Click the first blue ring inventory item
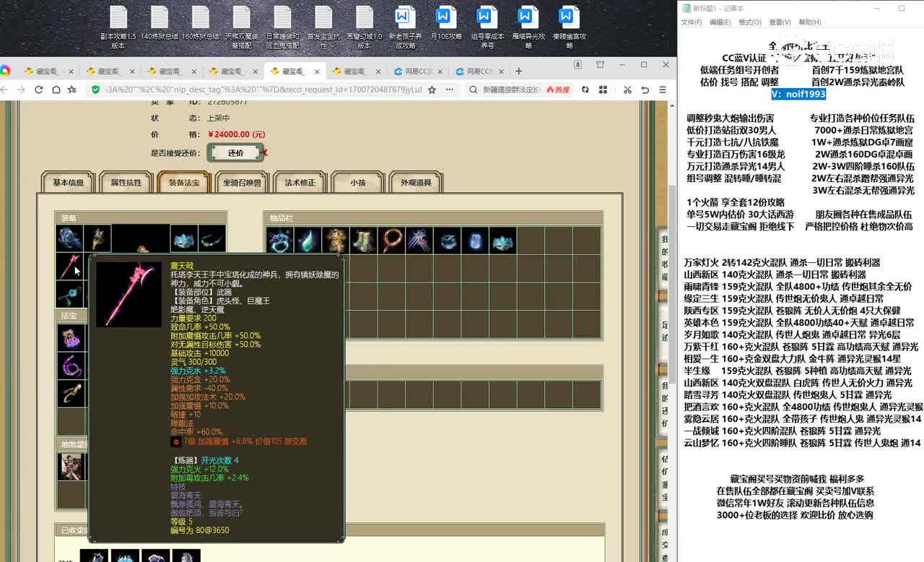924x562 pixels. [279, 241]
